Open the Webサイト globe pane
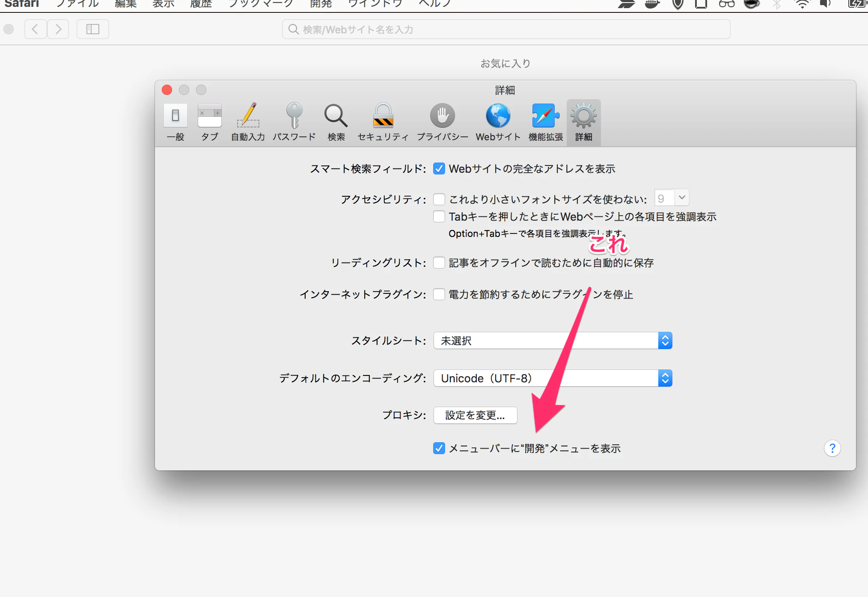The height and width of the screenshot is (597, 868). coord(498,123)
